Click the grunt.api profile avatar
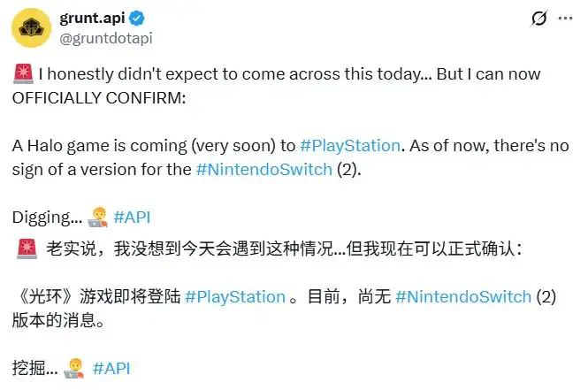The image size is (588, 390). [30, 28]
